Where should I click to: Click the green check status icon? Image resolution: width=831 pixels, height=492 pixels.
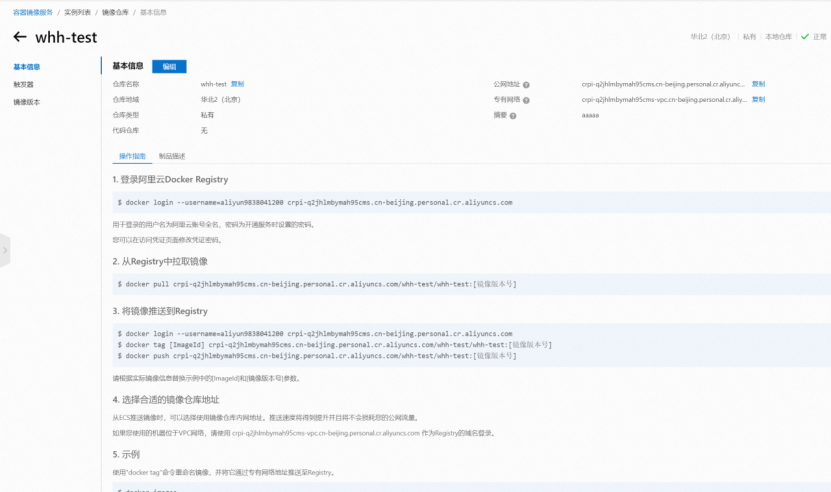(x=805, y=37)
